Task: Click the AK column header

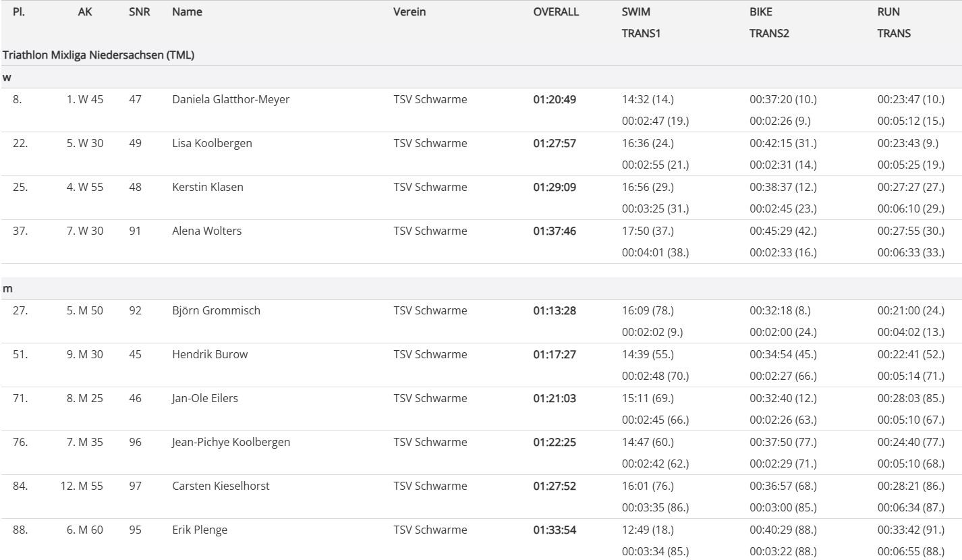Action: (x=85, y=11)
